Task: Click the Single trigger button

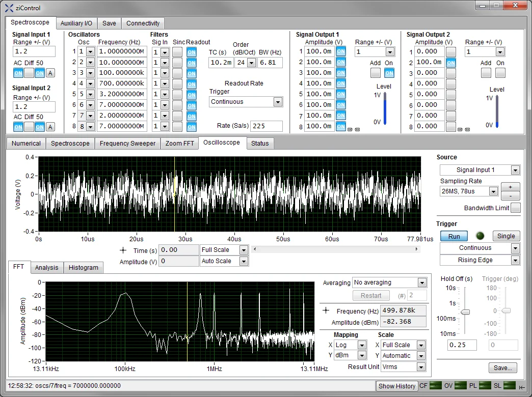Action: pyautogui.click(x=506, y=236)
